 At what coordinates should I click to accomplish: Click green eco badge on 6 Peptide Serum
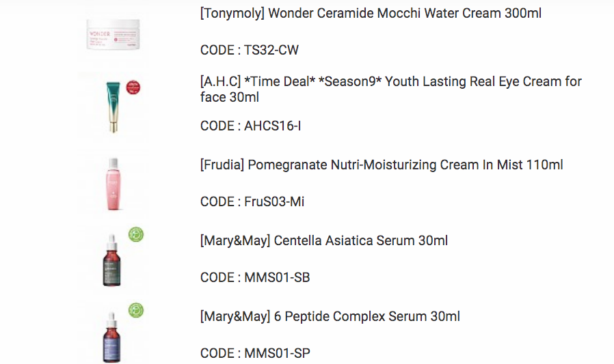coord(136,311)
